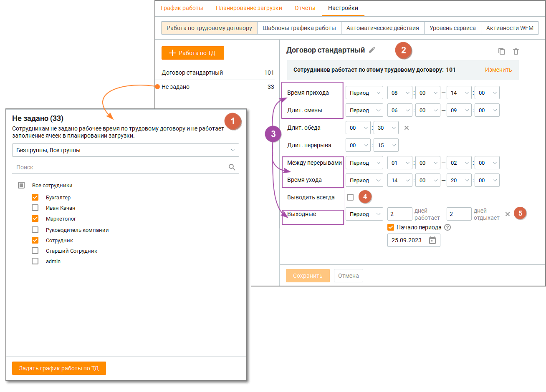Viewport: 546px width, 392px height.
Task: Open the 'Время прихода' period type dropdown
Action: 364,93
